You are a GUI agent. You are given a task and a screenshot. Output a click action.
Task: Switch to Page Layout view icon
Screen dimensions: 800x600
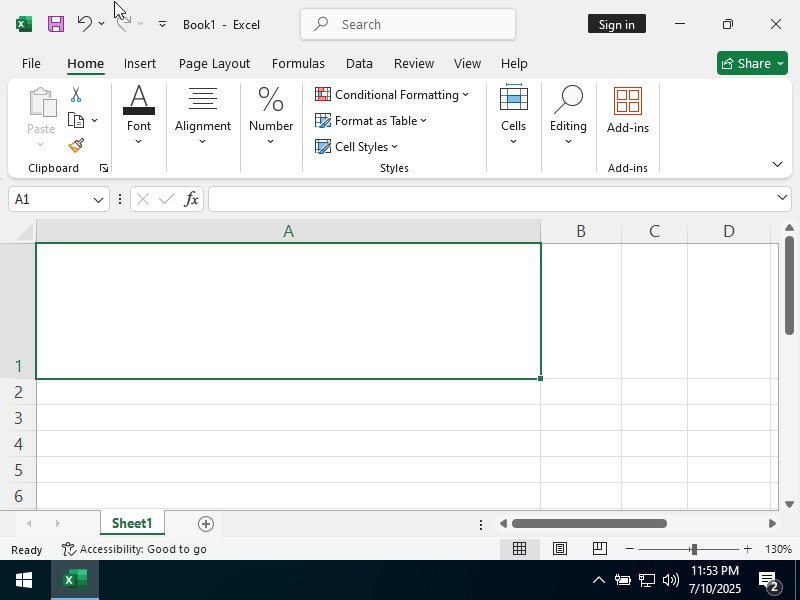[560, 548]
